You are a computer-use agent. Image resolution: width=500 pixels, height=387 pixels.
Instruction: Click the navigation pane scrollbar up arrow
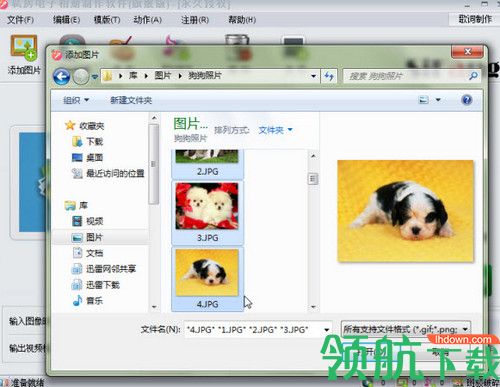(x=154, y=118)
